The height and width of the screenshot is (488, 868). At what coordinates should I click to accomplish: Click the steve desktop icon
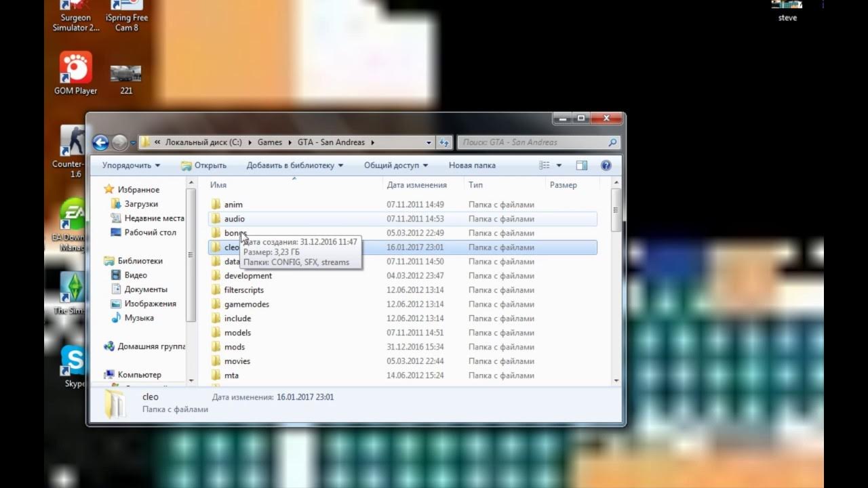tap(787, 12)
